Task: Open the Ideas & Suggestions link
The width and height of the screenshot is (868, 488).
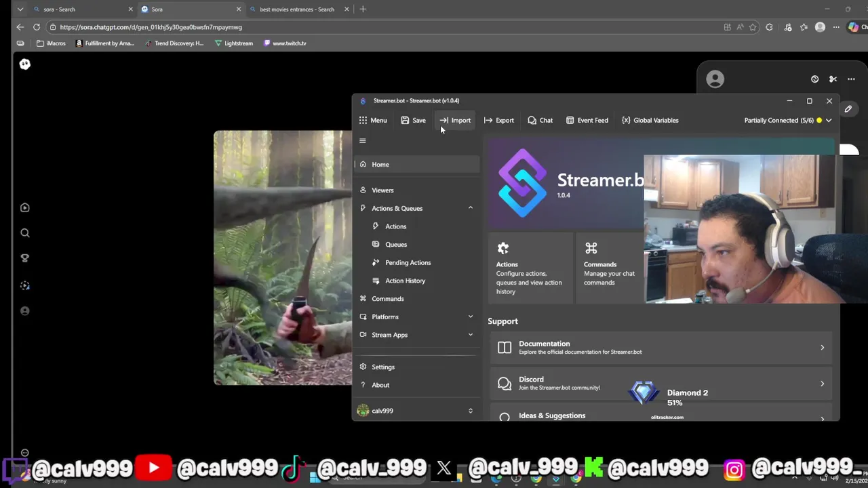Action: (x=661, y=415)
